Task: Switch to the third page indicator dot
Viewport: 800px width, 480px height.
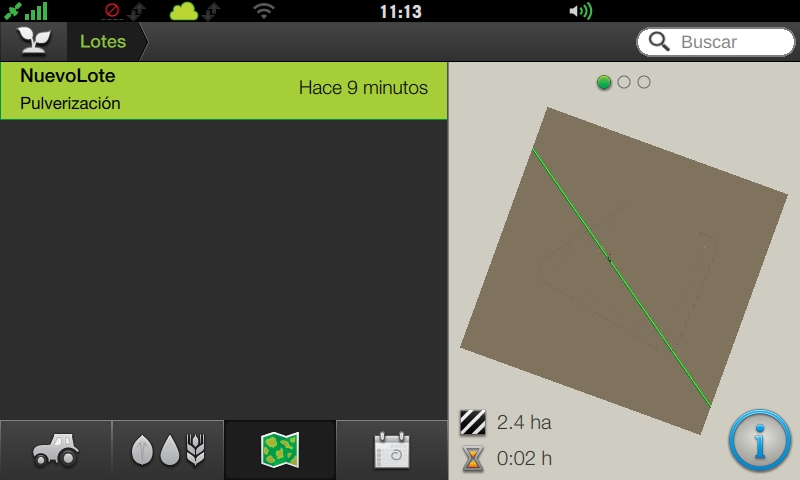Action: click(644, 82)
